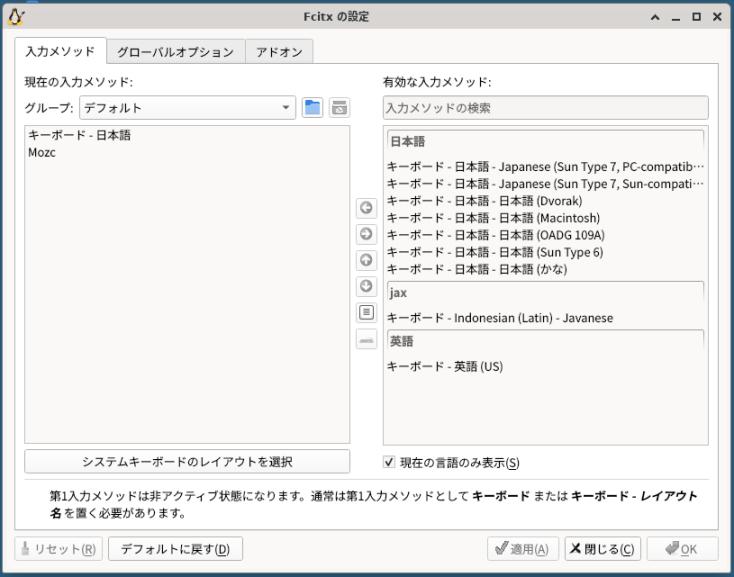734x577 pixels.
Task: Click the 日本語 group header
Action: (x=545, y=142)
